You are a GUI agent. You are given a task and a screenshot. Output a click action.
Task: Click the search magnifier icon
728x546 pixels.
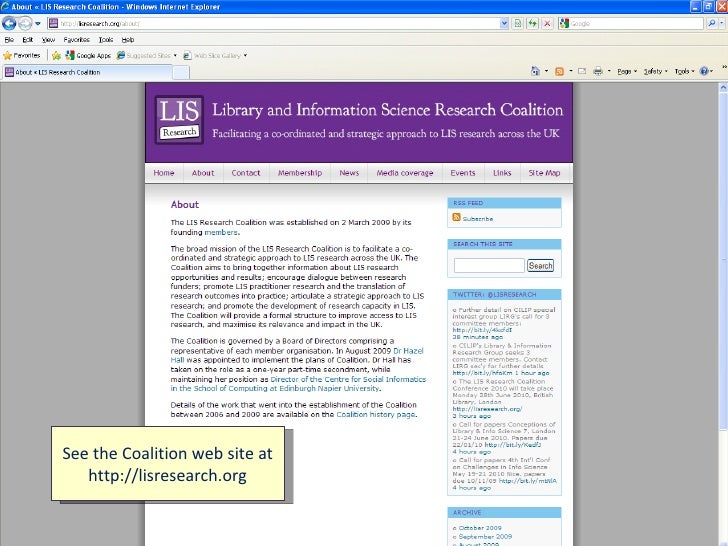click(711, 23)
